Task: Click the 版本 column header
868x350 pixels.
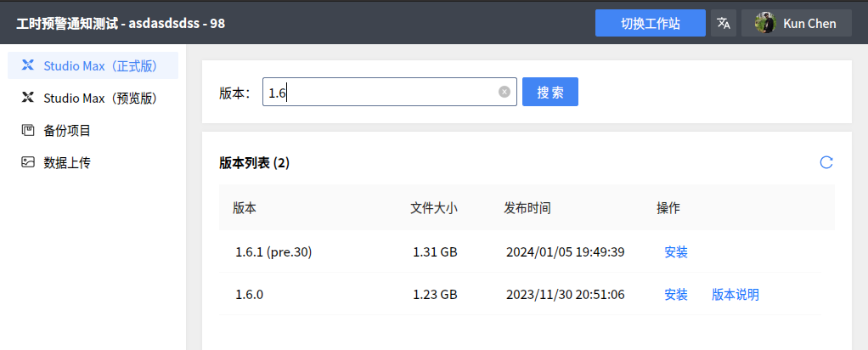Action: 244,208
